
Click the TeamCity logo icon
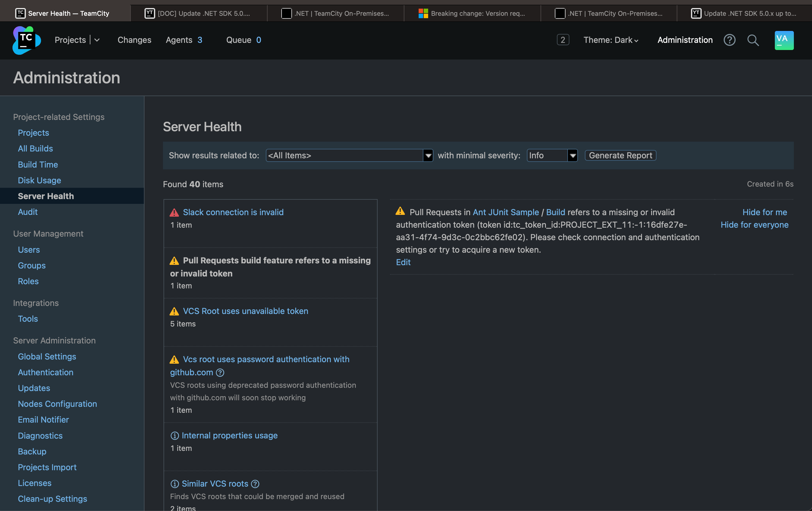26,40
